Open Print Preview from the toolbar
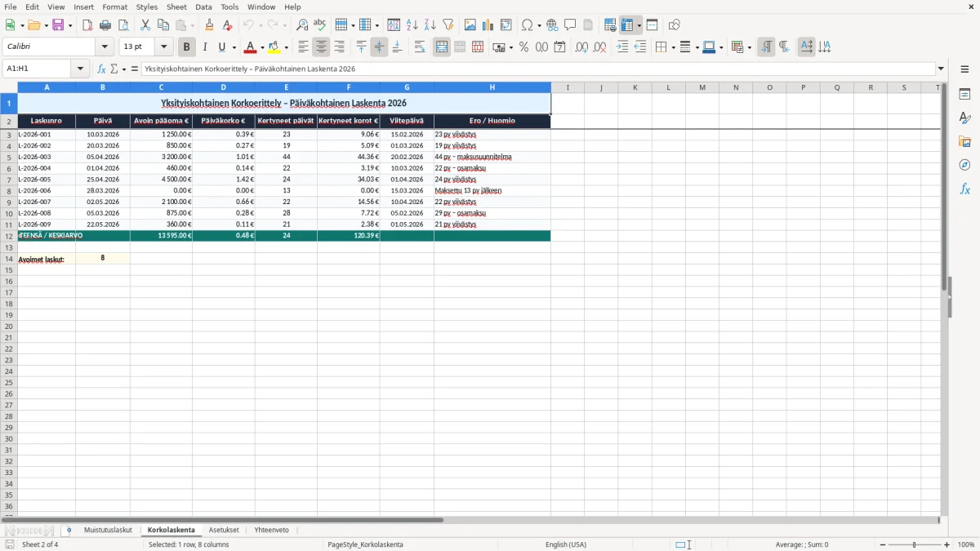Screen dimensions: 980x551 tap(123, 25)
